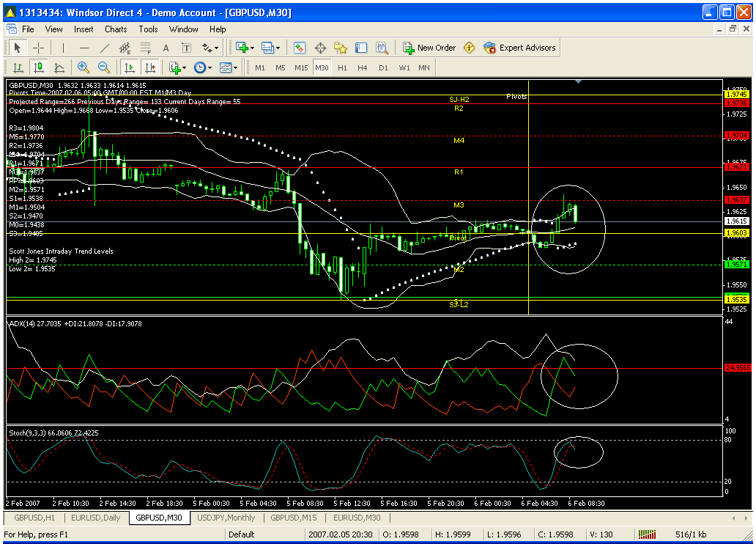Click the New Order button

pyautogui.click(x=429, y=48)
